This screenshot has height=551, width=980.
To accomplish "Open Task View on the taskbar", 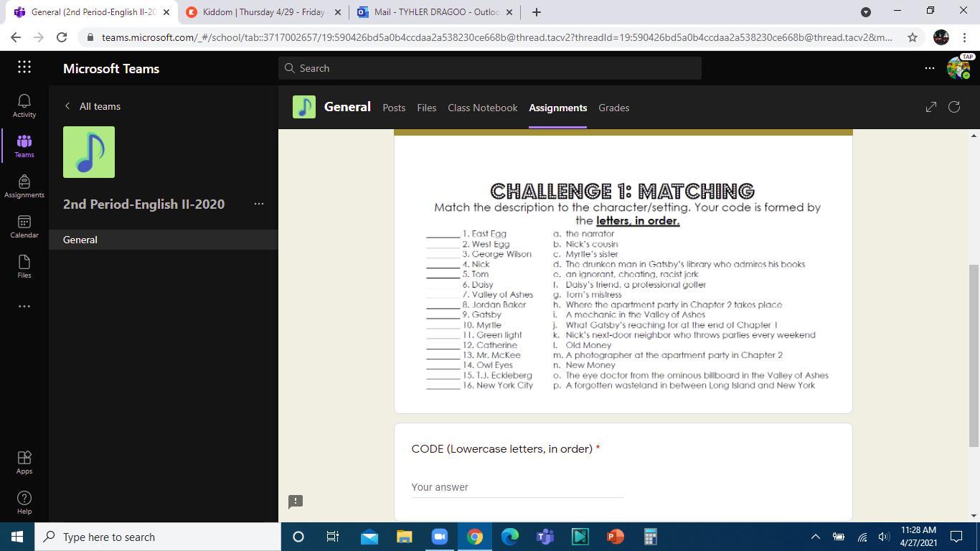I will [333, 537].
